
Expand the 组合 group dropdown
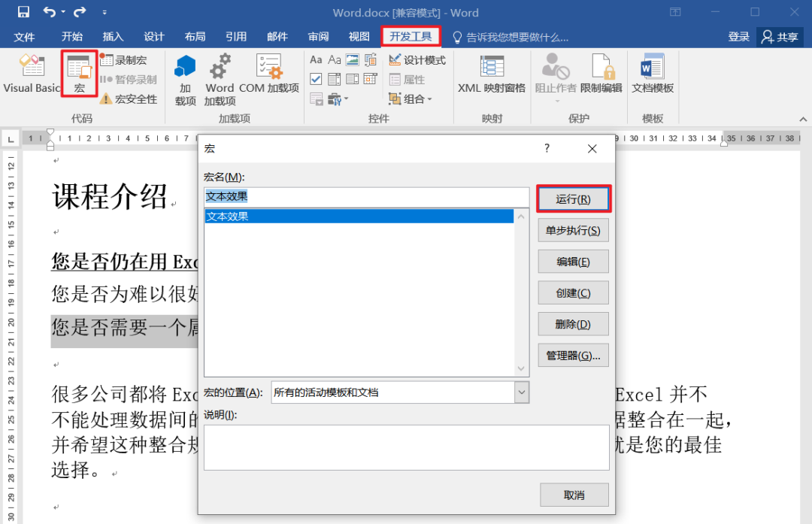(411, 99)
